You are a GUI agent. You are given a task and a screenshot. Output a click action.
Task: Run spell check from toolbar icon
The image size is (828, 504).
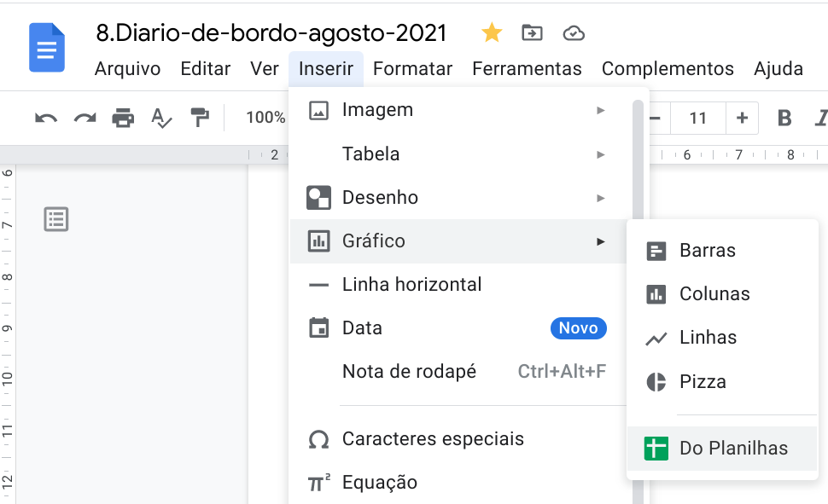tap(161, 118)
